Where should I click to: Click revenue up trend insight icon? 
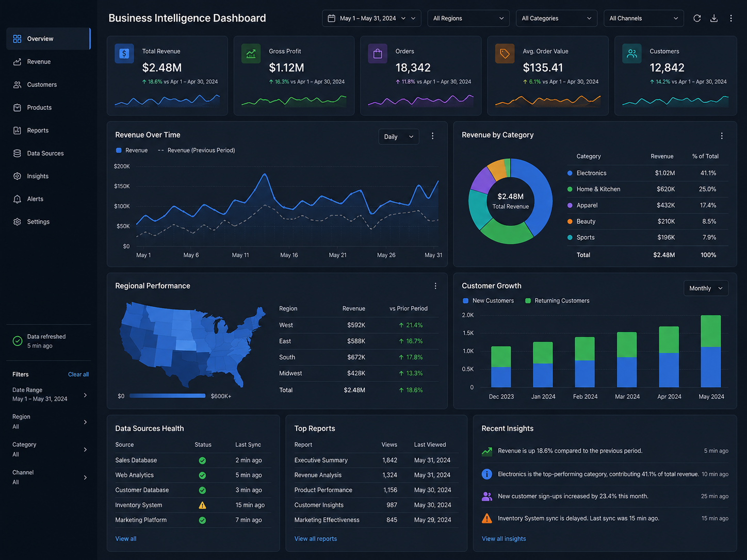486,451
